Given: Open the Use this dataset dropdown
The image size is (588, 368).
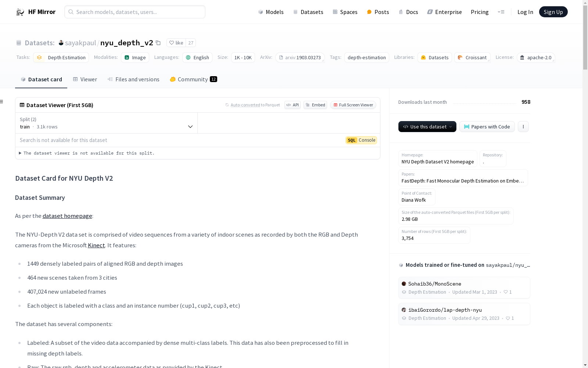Looking at the screenshot, I should point(427,127).
